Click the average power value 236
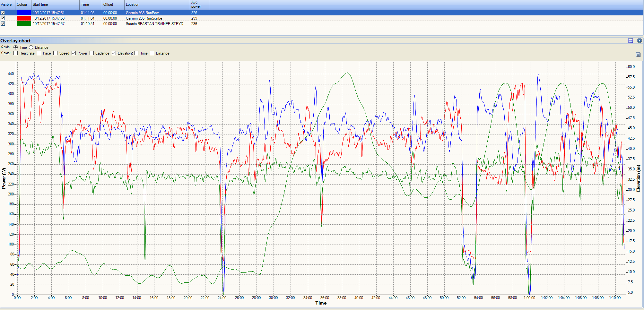644x310 pixels. (194, 24)
